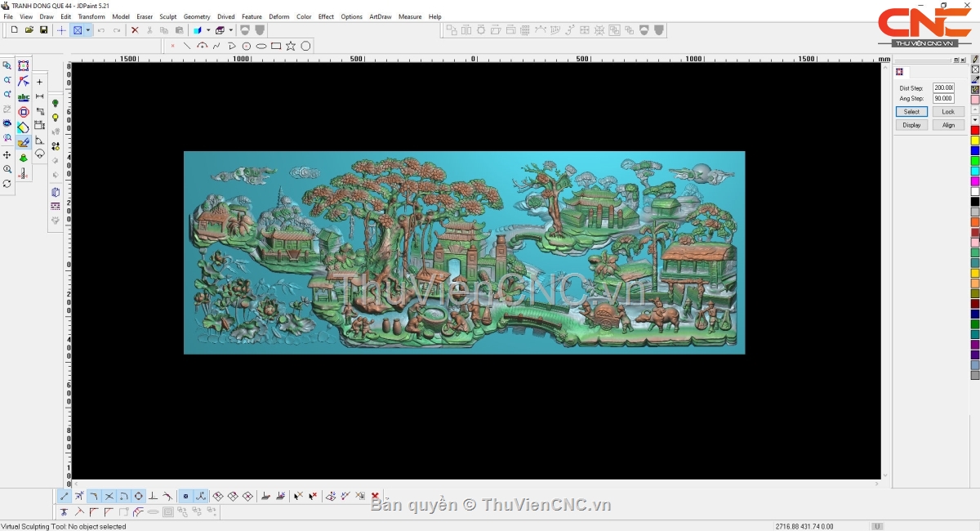Select the polygon drawing tool

point(231,46)
